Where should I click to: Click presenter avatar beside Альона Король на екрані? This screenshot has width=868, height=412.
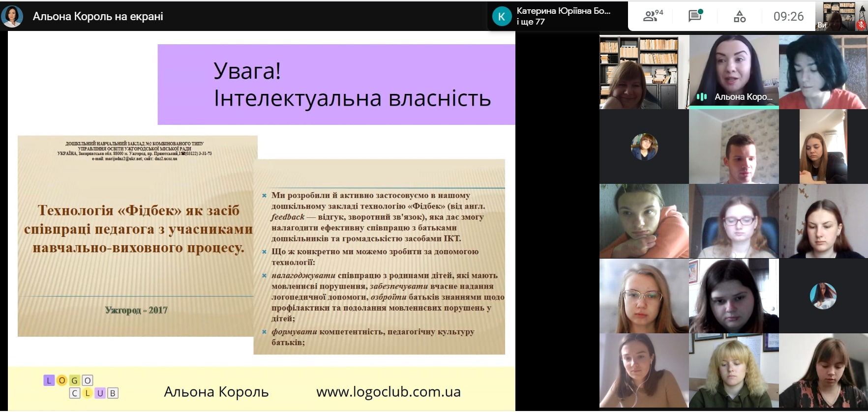click(x=12, y=16)
